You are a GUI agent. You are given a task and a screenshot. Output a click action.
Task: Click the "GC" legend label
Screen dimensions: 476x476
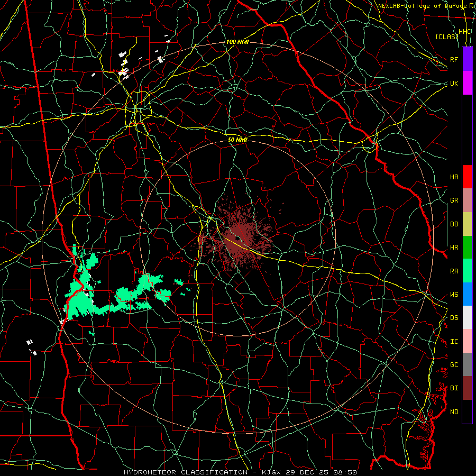click(454, 365)
